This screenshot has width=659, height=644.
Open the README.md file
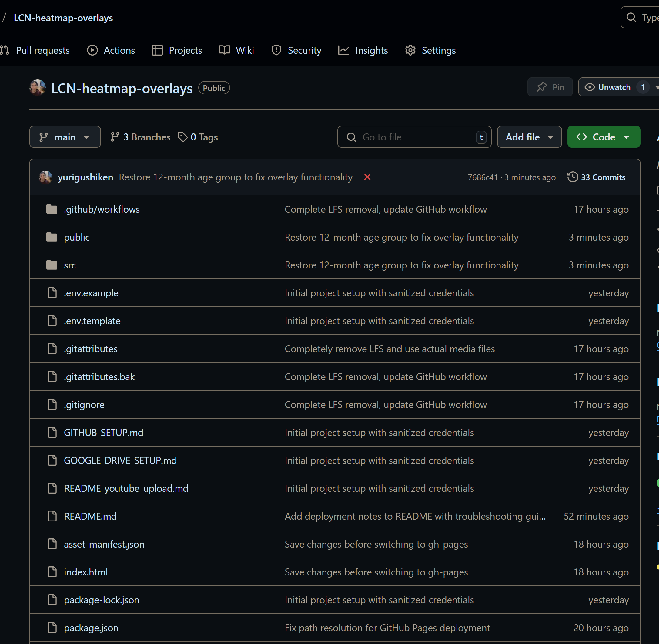(x=90, y=517)
